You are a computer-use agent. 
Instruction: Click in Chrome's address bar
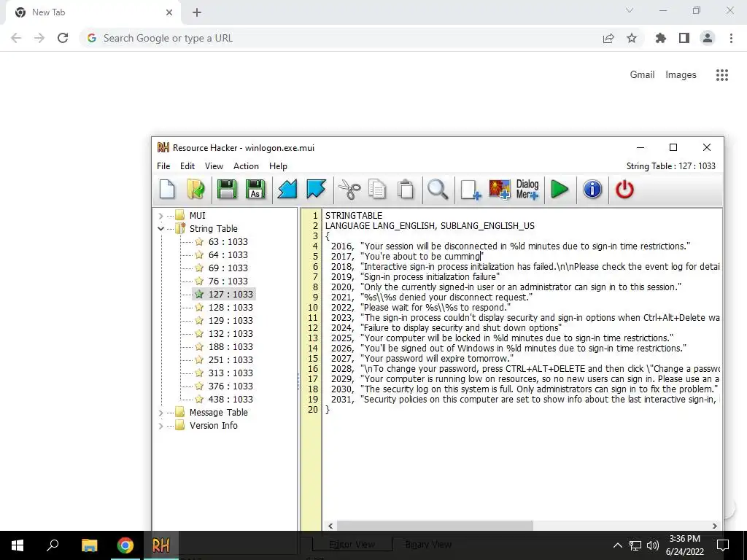[341, 38]
